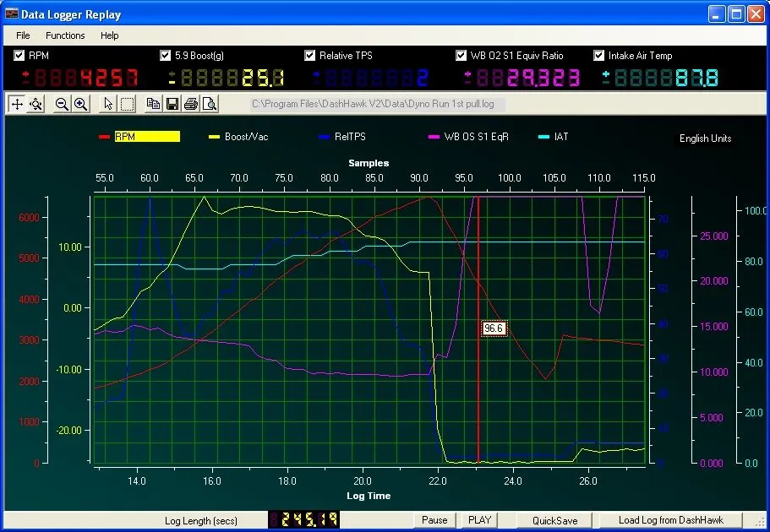Print the graph
Screen dimensions: 770x532
pyautogui.click(x=190, y=104)
